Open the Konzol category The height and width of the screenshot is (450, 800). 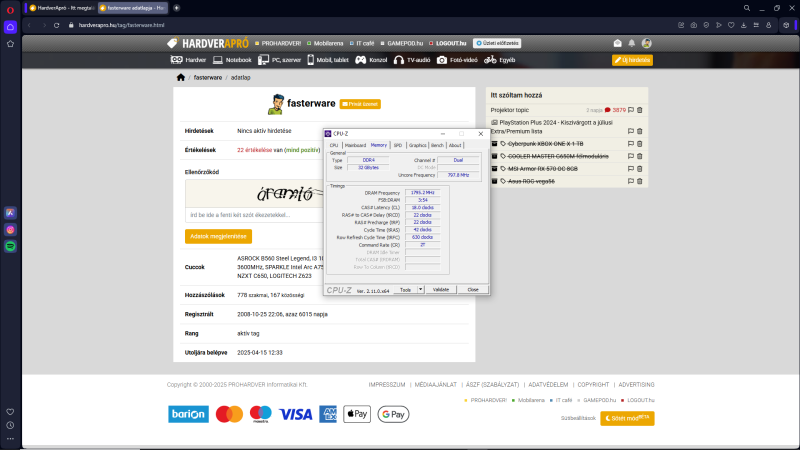click(371, 60)
